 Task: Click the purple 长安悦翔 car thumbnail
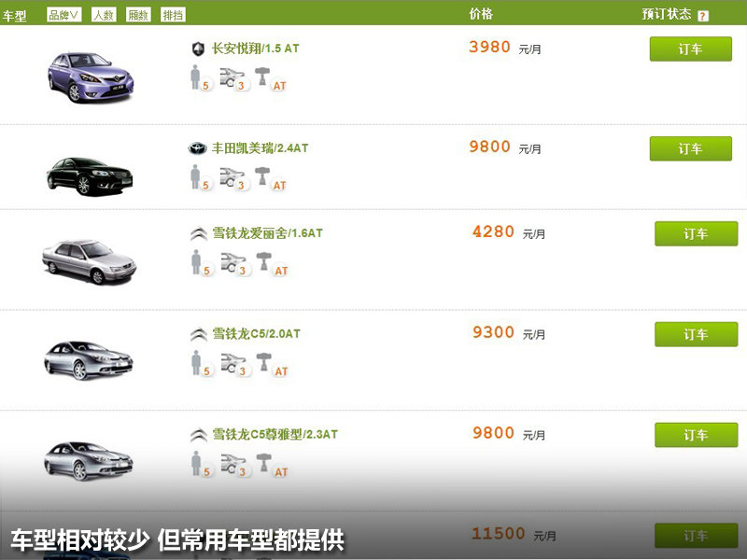pos(91,77)
